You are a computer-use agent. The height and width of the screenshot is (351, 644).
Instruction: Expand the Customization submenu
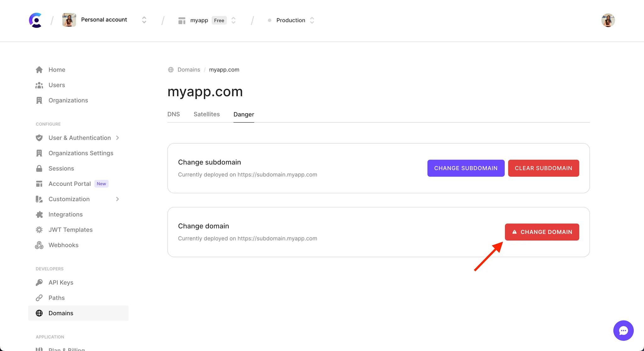pyautogui.click(x=117, y=199)
